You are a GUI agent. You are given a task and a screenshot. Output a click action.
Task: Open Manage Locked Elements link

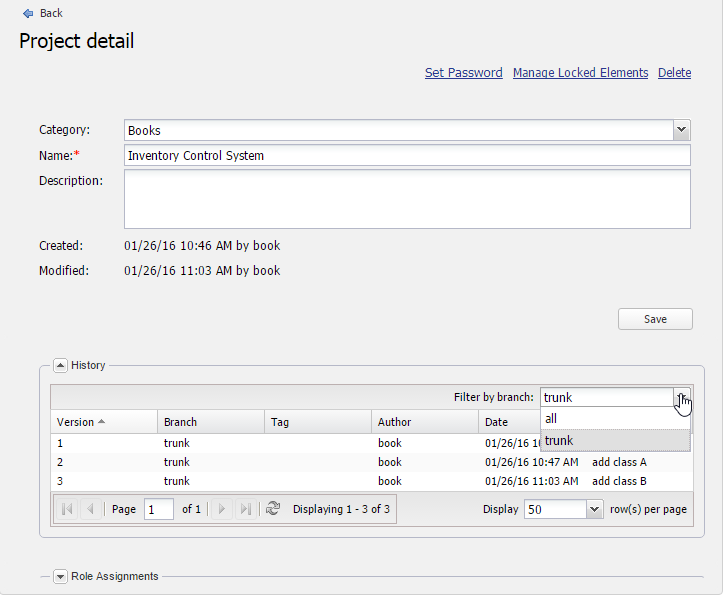pyautogui.click(x=580, y=73)
